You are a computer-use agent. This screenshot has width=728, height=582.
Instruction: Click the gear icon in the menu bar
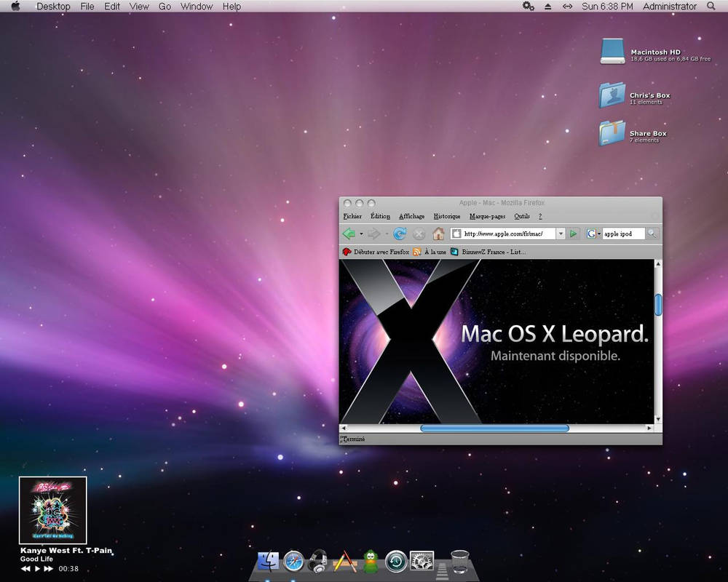[x=529, y=6]
